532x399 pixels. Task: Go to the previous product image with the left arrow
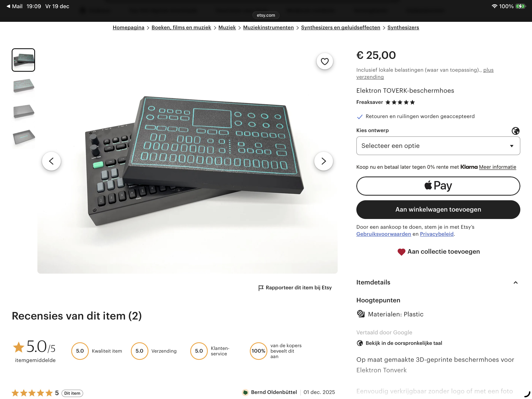point(51,161)
